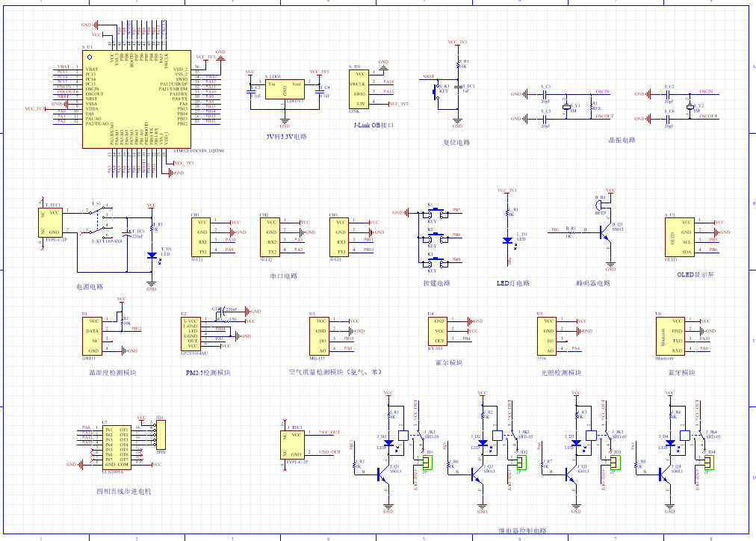
Task: Select the top key switch K1 wired to PB7
Action: [x=431, y=214]
